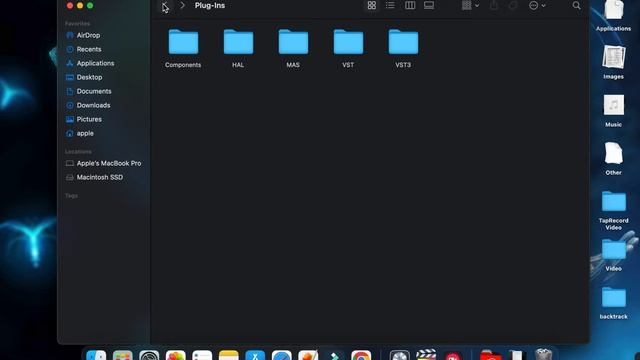The height and width of the screenshot is (360, 640).
Task: Click the yellow minimize window button
Action: (80, 6)
